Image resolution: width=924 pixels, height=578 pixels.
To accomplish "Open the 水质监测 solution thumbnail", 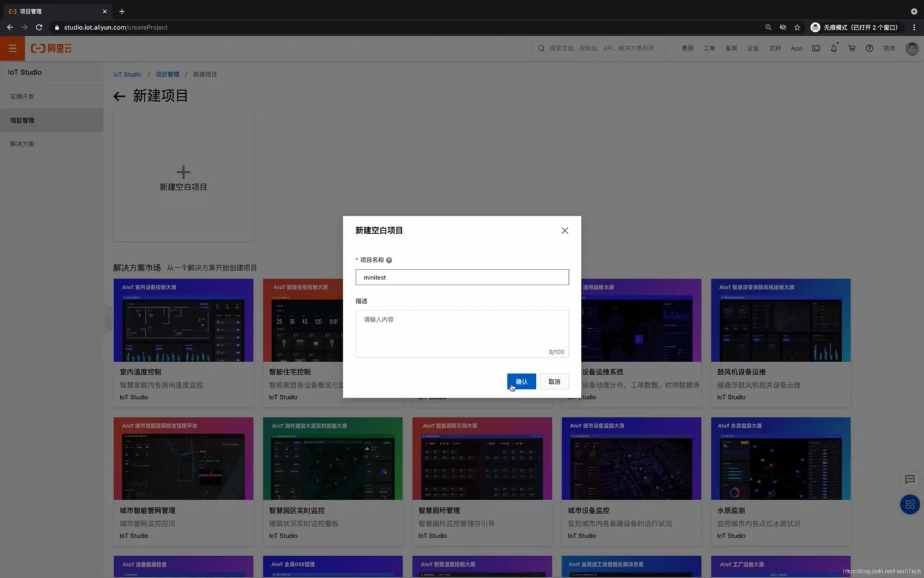I will (x=781, y=458).
